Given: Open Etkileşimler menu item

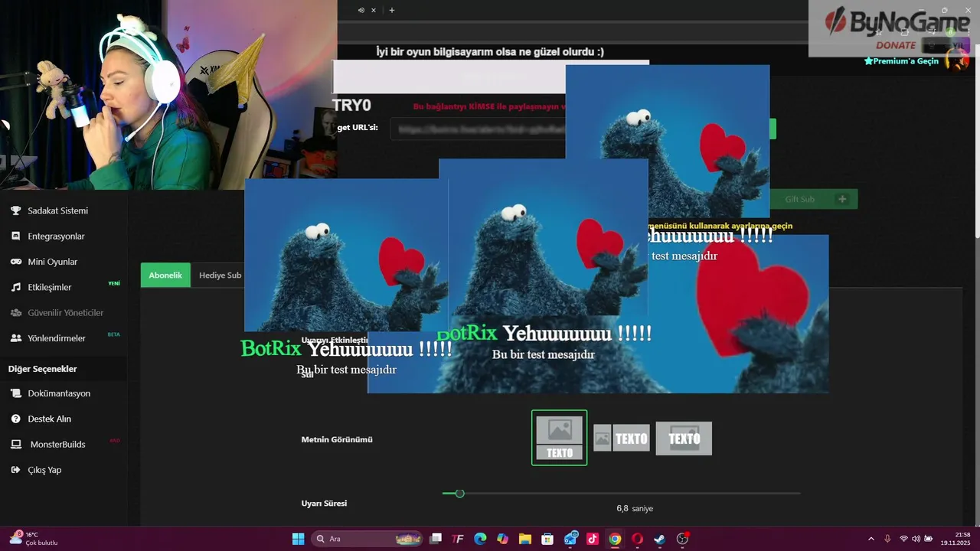Looking at the screenshot, I should pyautogui.click(x=50, y=287).
